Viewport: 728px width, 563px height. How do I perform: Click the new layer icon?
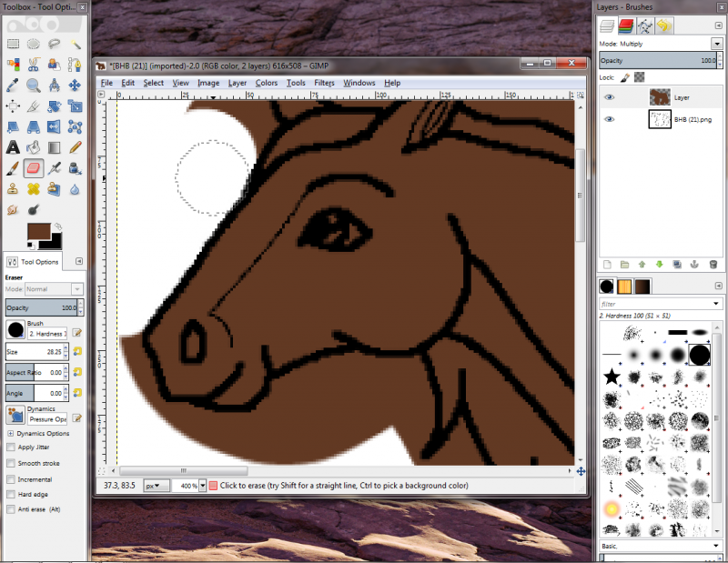pos(607,265)
